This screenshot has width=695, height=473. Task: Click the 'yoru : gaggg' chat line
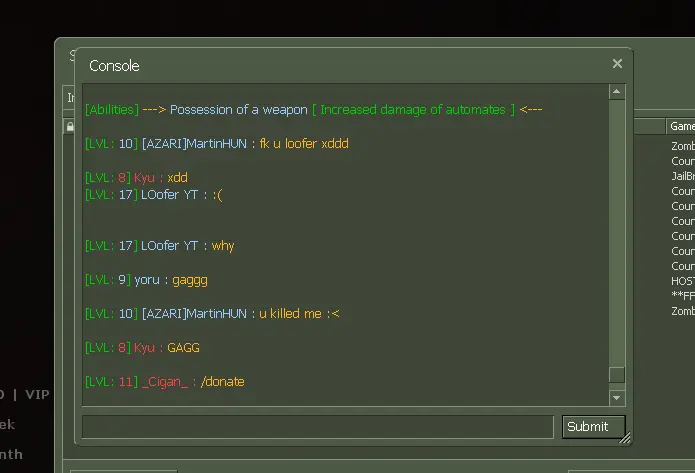point(146,280)
